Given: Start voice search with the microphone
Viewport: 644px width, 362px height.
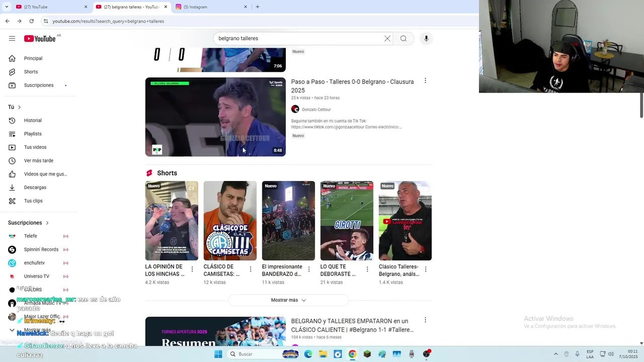Looking at the screenshot, I should point(426,39).
